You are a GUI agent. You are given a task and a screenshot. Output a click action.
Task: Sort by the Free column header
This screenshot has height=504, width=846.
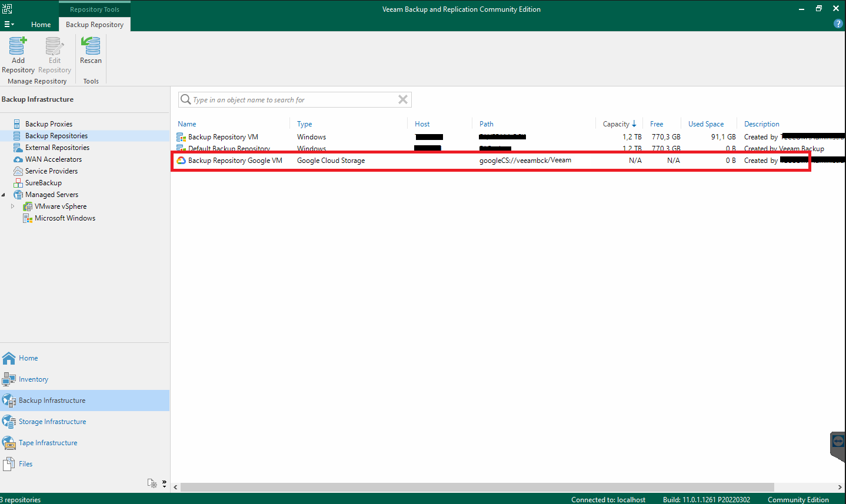coord(657,124)
